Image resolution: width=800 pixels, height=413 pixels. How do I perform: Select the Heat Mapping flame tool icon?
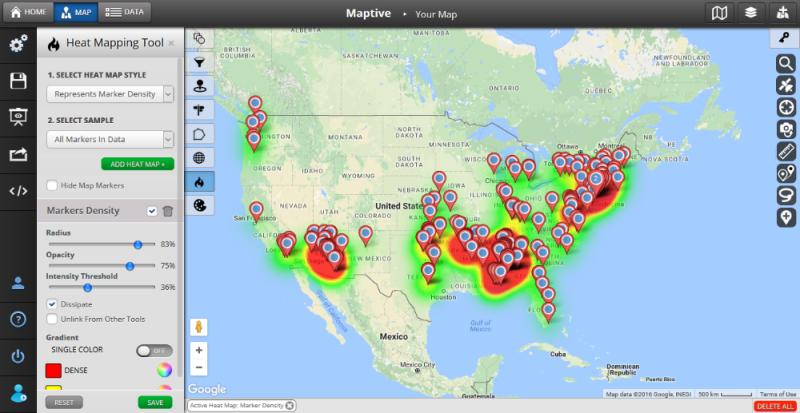click(x=199, y=182)
